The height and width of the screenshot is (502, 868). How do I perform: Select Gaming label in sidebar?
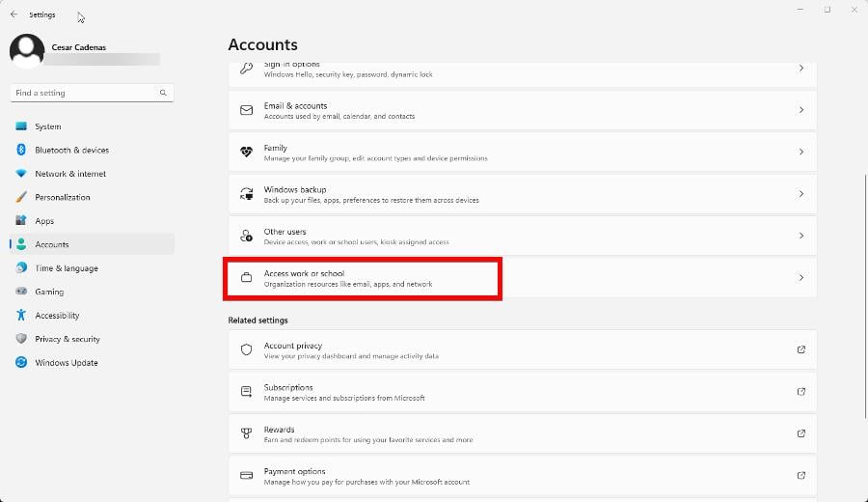pos(49,292)
